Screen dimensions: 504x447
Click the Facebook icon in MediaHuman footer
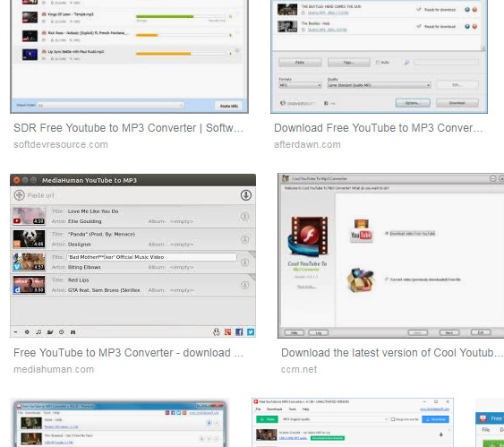tap(239, 331)
